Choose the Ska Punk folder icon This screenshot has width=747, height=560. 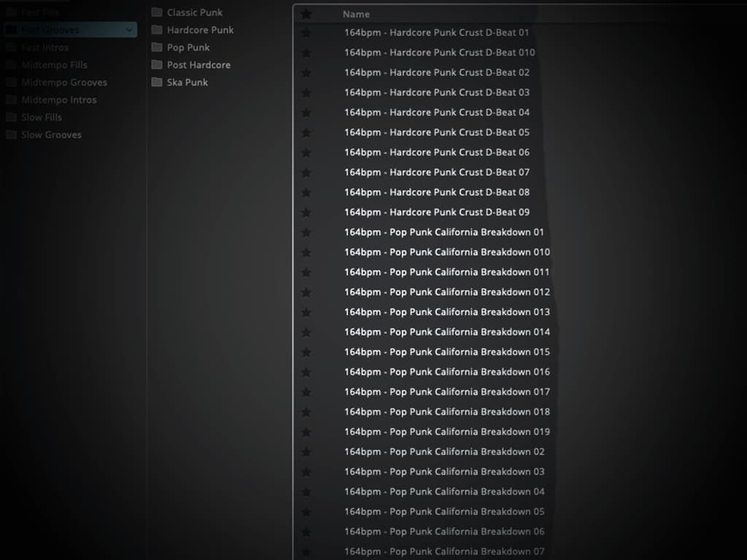156,82
